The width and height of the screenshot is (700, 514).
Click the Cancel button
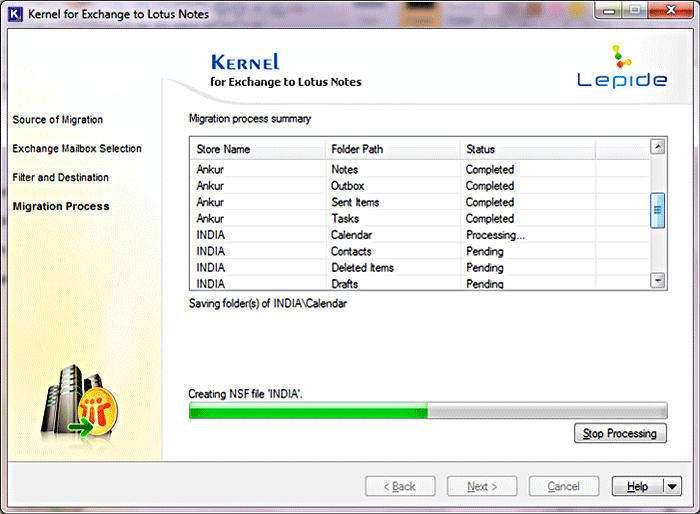point(564,486)
